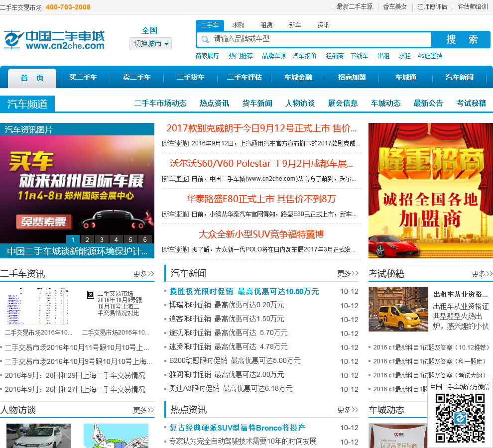Open 最新公告 channel link
Image resolution: width=493 pixels, height=448 pixels.
428,103
